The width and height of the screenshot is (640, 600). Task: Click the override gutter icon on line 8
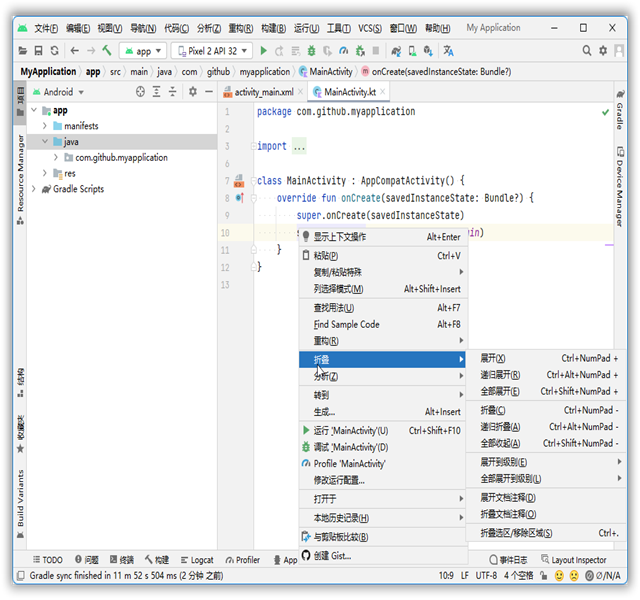click(x=240, y=198)
